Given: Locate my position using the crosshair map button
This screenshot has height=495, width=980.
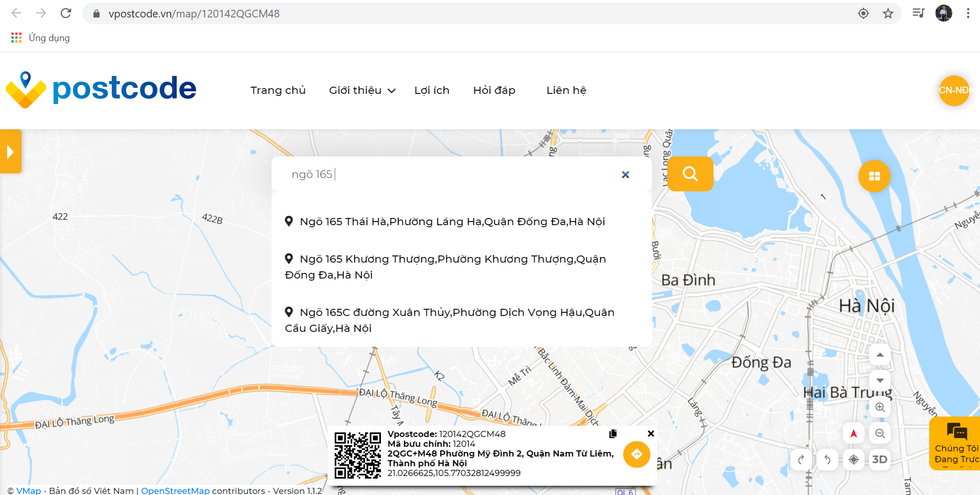Looking at the screenshot, I should point(854,460).
